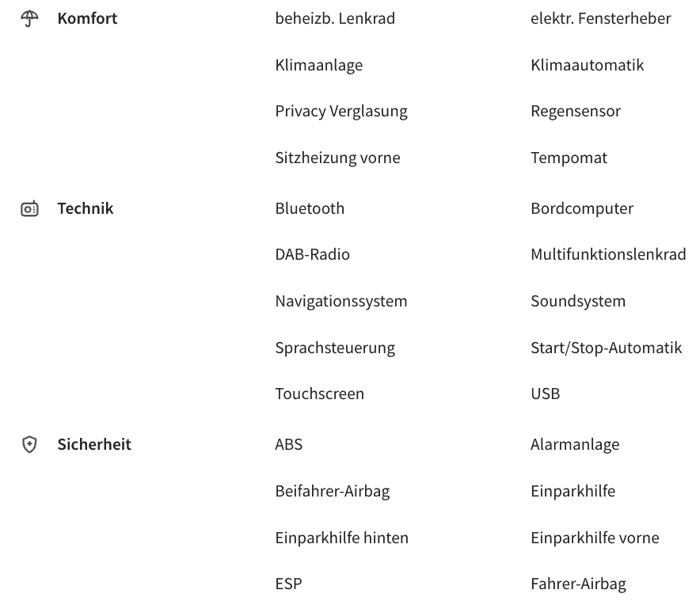Click the Klimaautomatik entry
The image size is (700, 605).
tap(587, 65)
